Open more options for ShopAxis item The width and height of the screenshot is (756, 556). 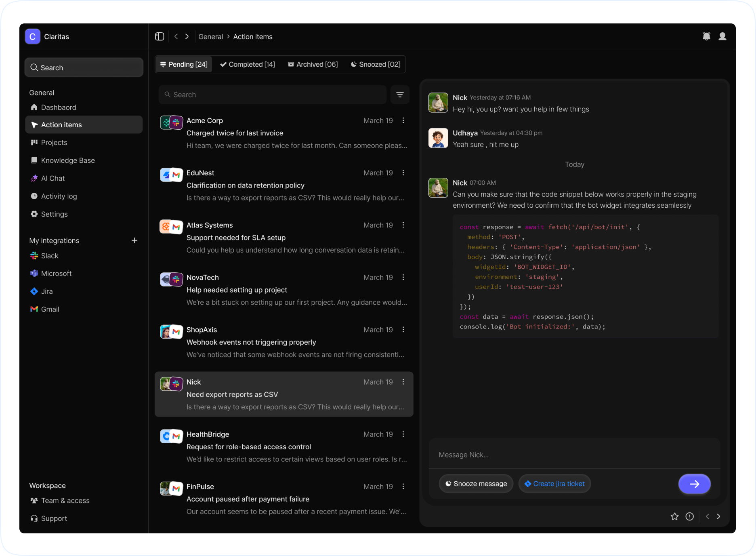pos(403,330)
